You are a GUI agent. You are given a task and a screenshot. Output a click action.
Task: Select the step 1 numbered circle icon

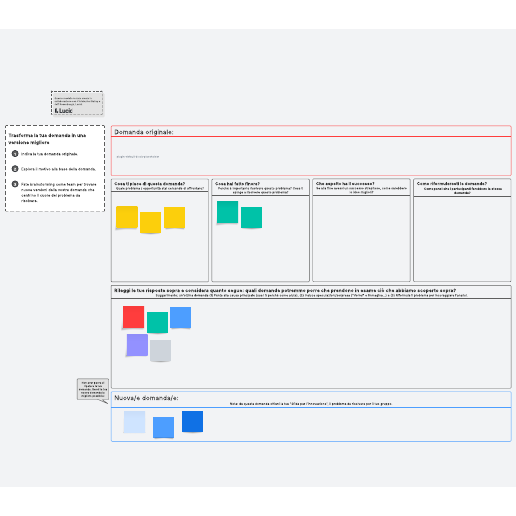coord(15,153)
